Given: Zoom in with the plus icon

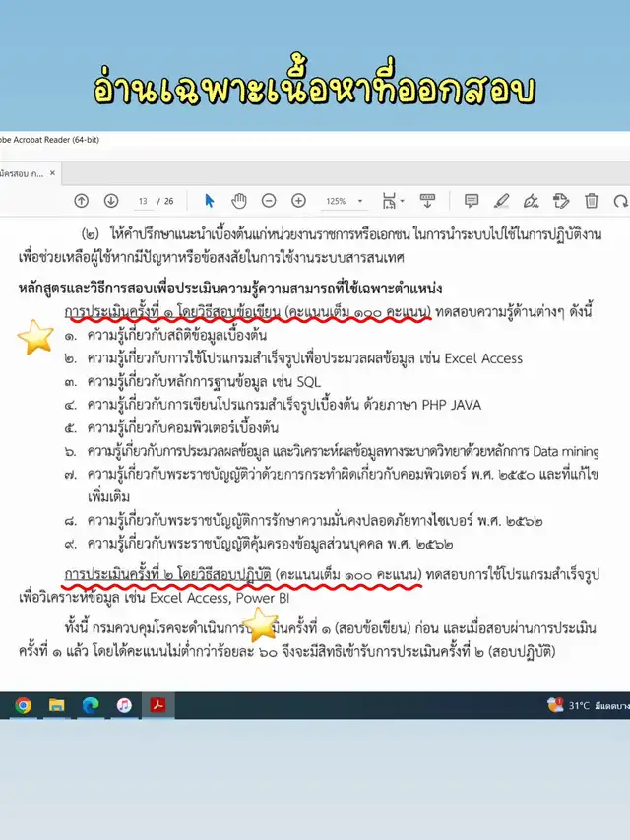Looking at the screenshot, I should point(298,201).
